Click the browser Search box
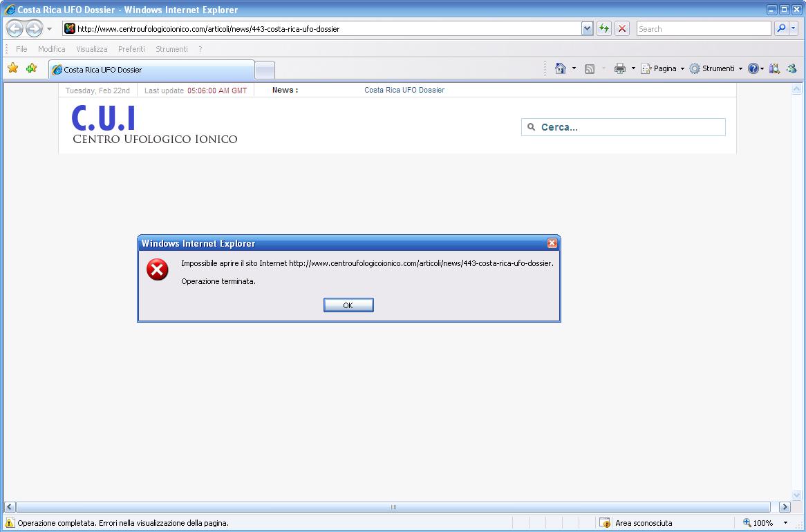 [703, 29]
